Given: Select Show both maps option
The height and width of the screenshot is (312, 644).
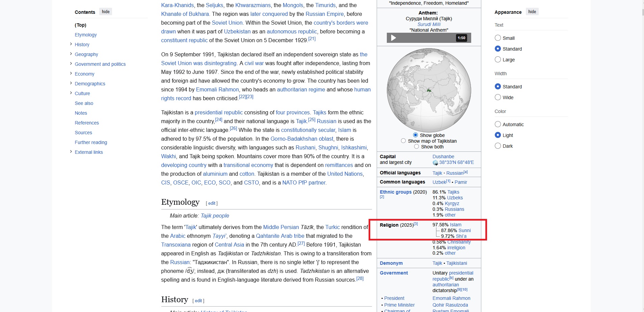Looking at the screenshot, I should point(417,146).
